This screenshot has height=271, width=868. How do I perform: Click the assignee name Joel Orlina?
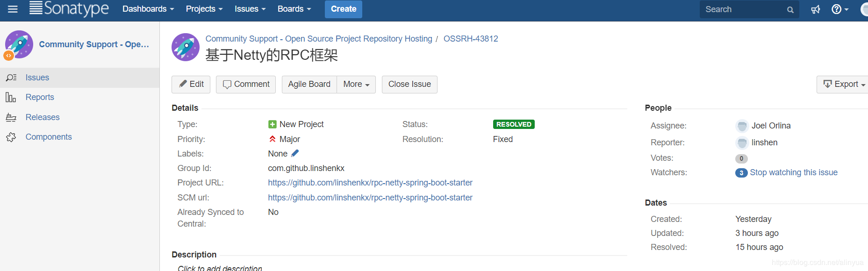click(x=771, y=126)
